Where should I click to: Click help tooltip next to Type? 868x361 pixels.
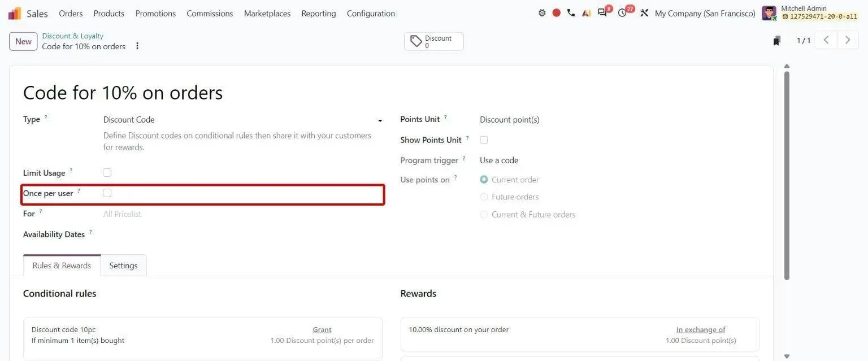click(46, 118)
